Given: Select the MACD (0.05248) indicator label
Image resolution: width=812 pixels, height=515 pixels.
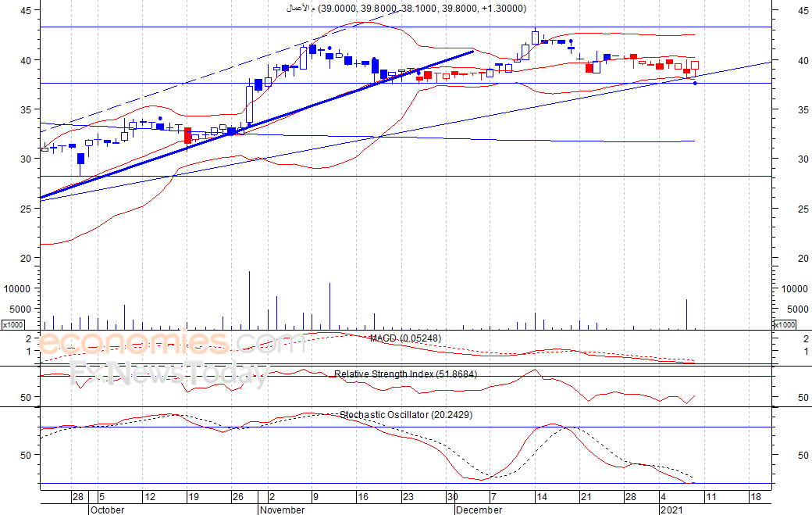Looking at the screenshot, I should pos(405,338).
